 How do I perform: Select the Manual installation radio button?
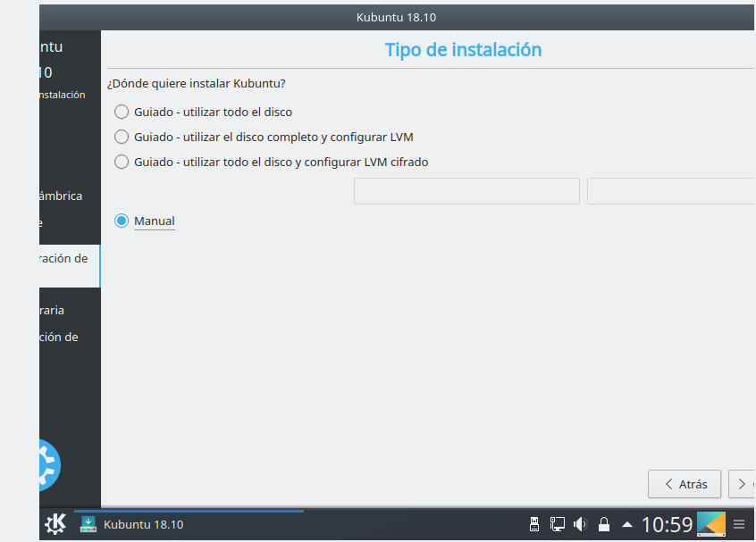click(121, 221)
